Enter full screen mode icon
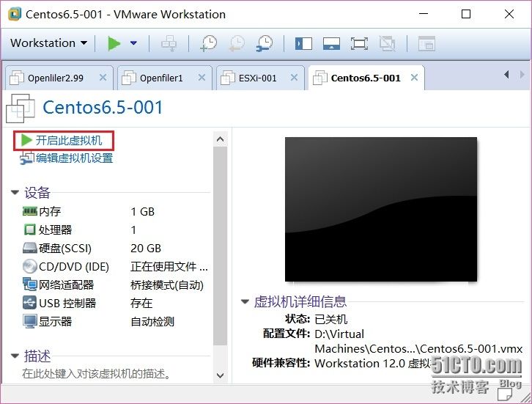The image size is (532, 404). point(359,44)
